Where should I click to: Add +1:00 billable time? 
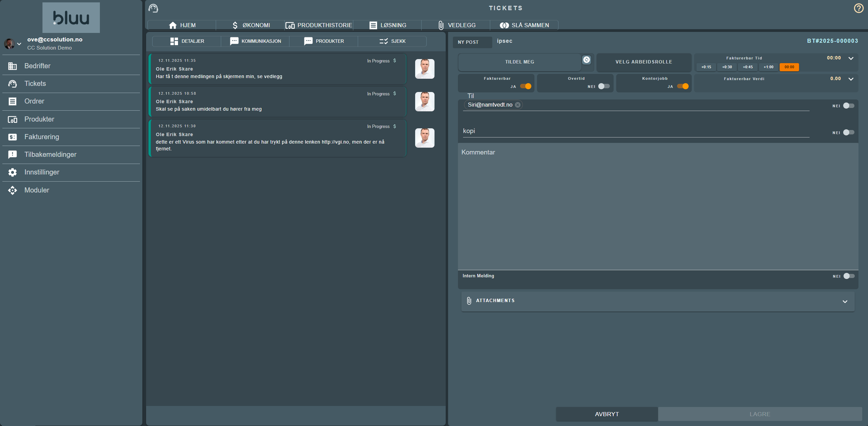768,67
